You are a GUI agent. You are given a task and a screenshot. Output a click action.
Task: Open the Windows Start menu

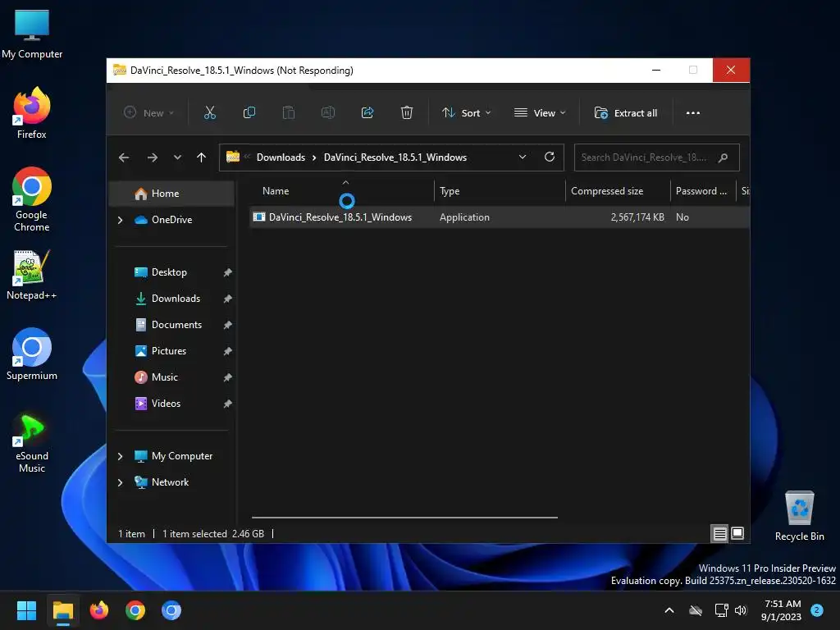pos(26,610)
